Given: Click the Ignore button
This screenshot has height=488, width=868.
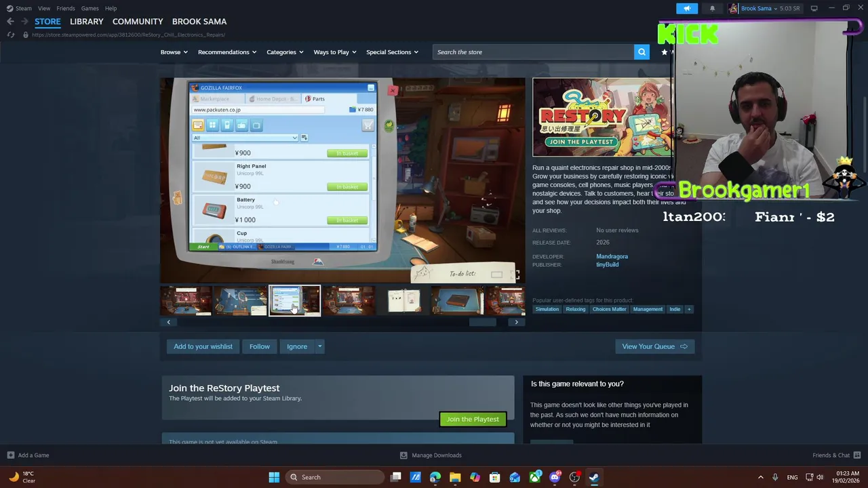Looking at the screenshot, I should (297, 346).
